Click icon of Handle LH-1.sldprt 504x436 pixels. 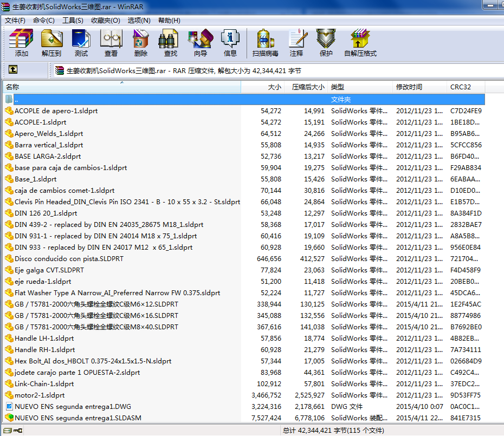point(9,339)
